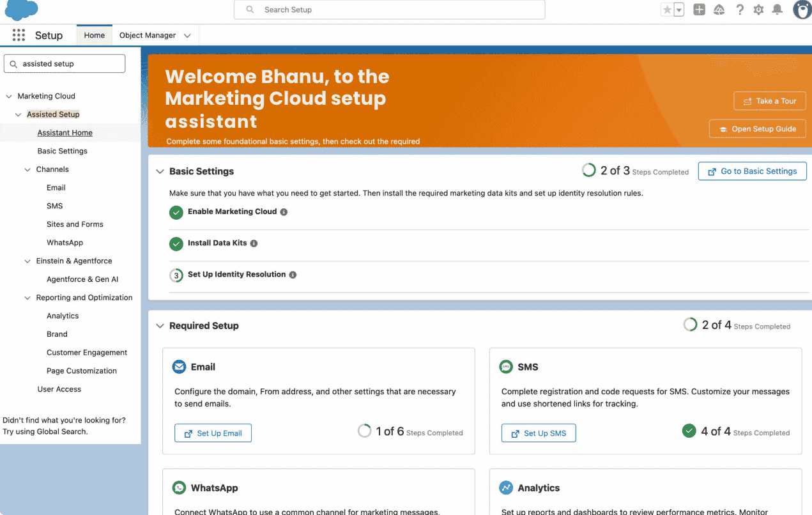Collapse the Marketing Cloud tree node
Viewport: 812px width, 515px height.
click(x=9, y=96)
